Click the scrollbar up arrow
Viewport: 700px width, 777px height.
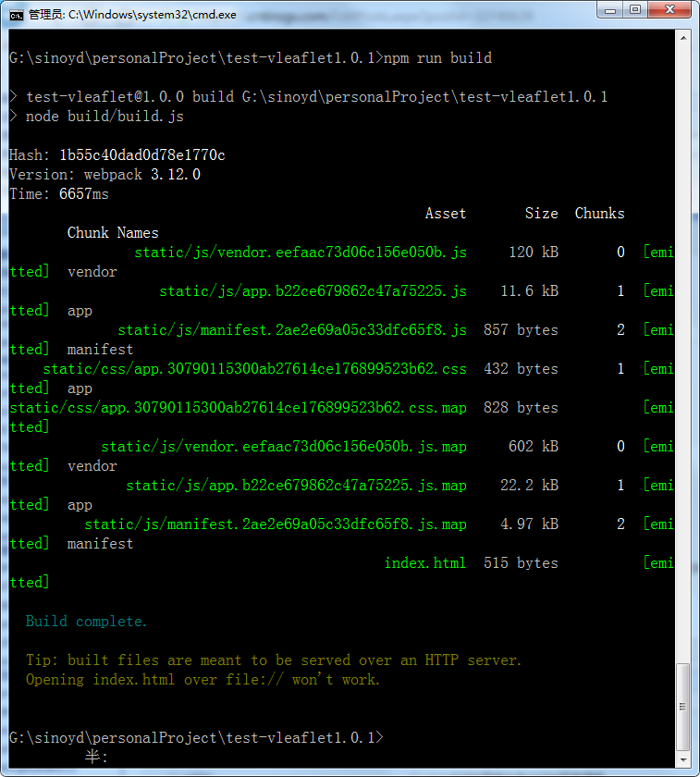(683, 38)
